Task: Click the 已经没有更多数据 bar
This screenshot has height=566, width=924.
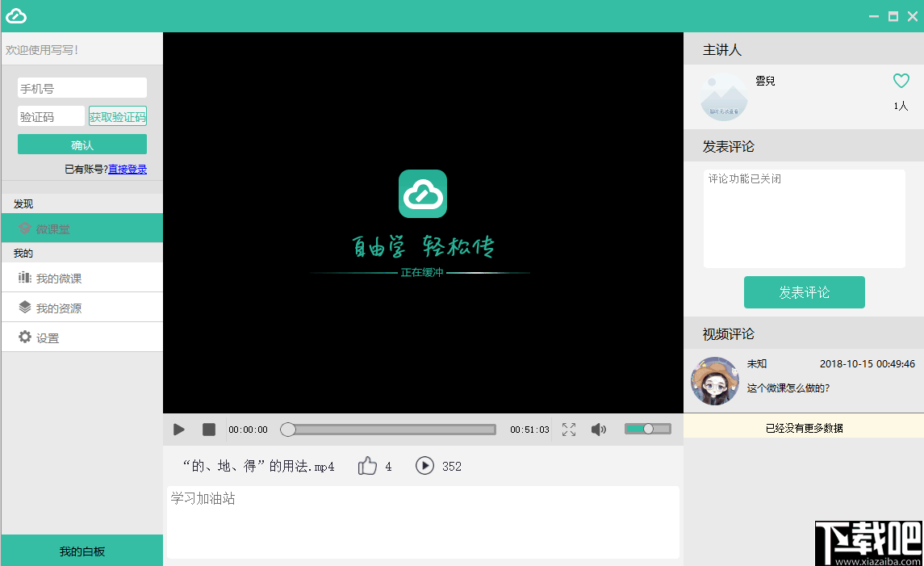Action: point(804,426)
